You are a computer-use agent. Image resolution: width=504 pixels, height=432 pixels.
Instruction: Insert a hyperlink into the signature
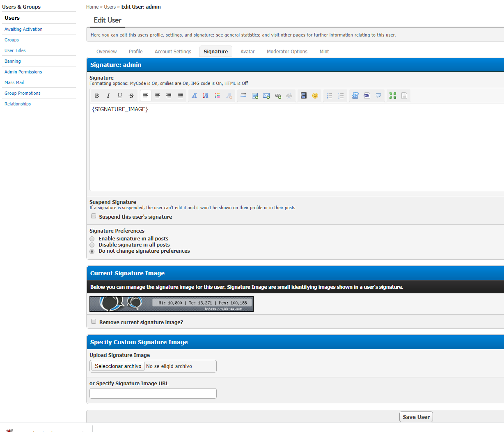point(278,96)
